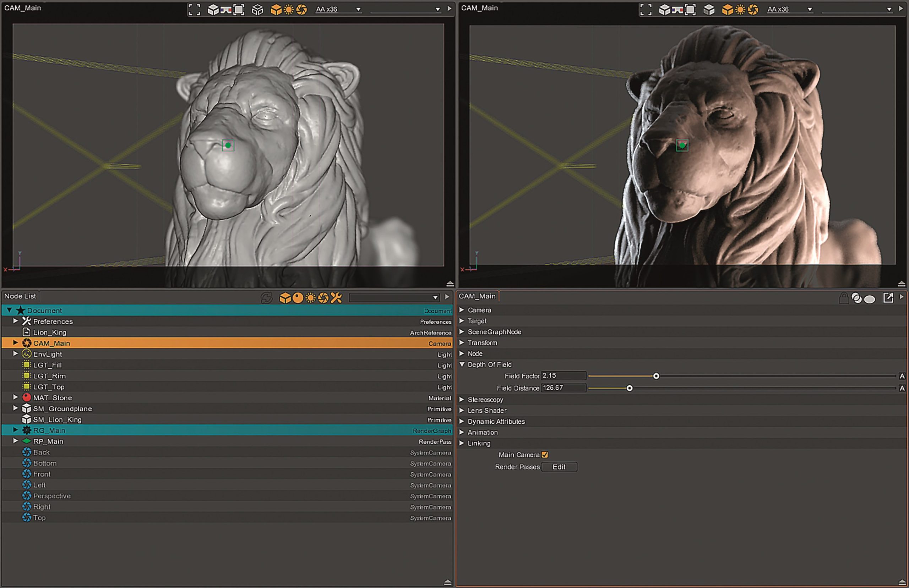This screenshot has height=588, width=909.
Task: Click the lock icon in CAM_Main attribute panel
Action: (844, 298)
